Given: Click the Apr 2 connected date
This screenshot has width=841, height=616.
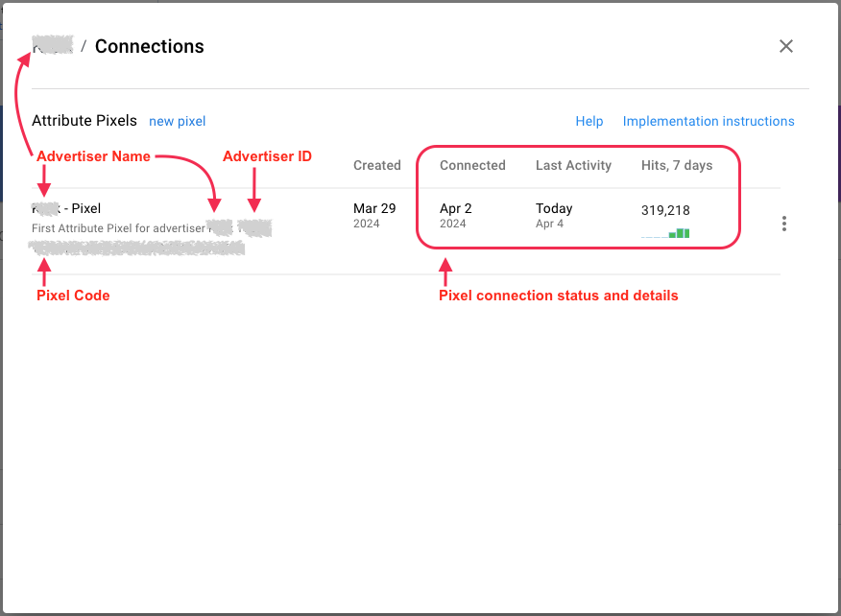Looking at the screenshot, I should click(456, 208).
